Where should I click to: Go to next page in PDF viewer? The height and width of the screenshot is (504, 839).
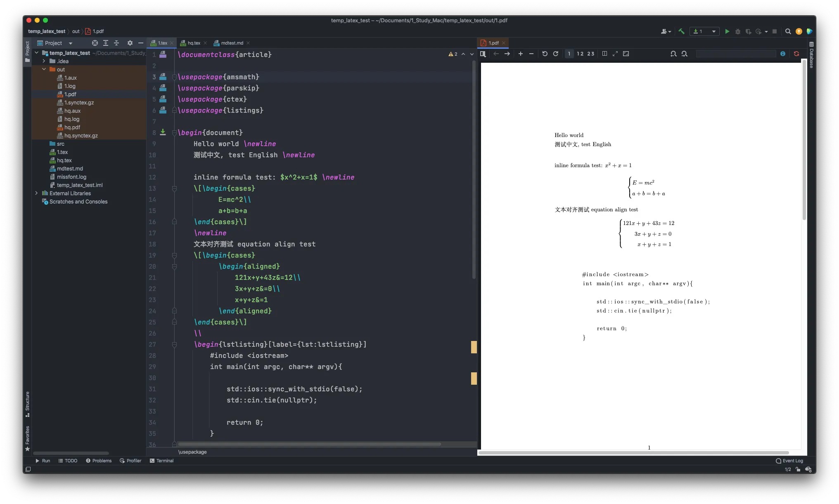pos(507,54)
